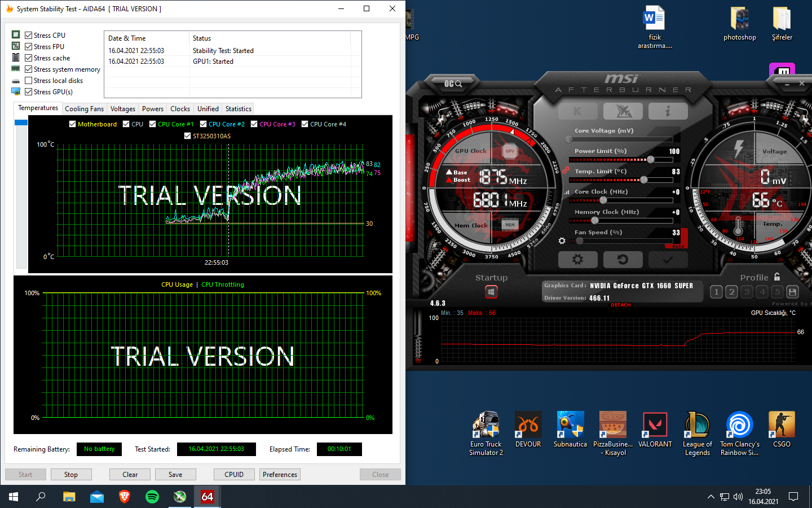Click the Afterburner info 'i' button
Viewport: 812px width, 508px height.
pos(668,111)
